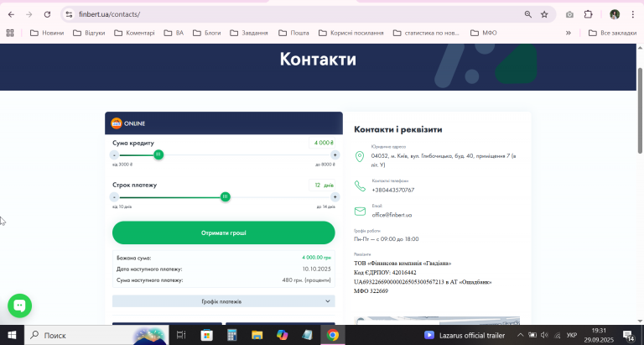Open Calculator from the taskbar
Viewport: 644px width, 345px height.
click(x=232, y=335)
